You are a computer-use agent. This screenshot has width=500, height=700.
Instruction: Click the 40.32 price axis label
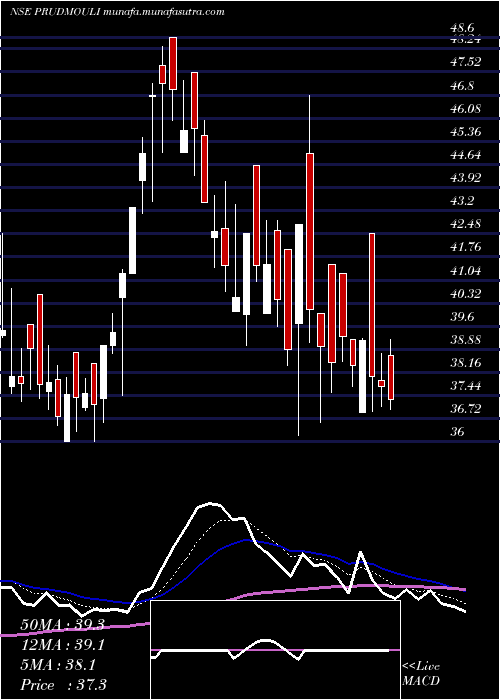point(466,294)
